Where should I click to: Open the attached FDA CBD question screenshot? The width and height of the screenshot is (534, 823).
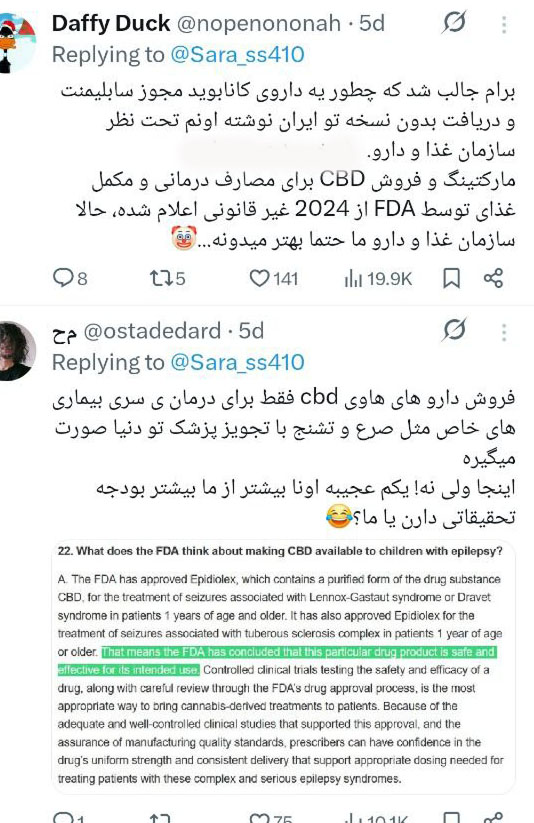(x=284, y=667)
